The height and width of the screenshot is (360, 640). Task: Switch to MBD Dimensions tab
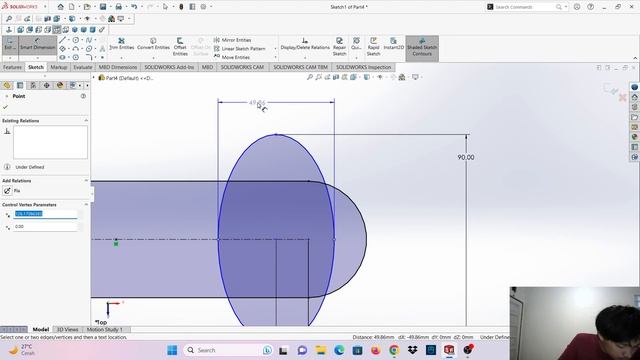118,67
